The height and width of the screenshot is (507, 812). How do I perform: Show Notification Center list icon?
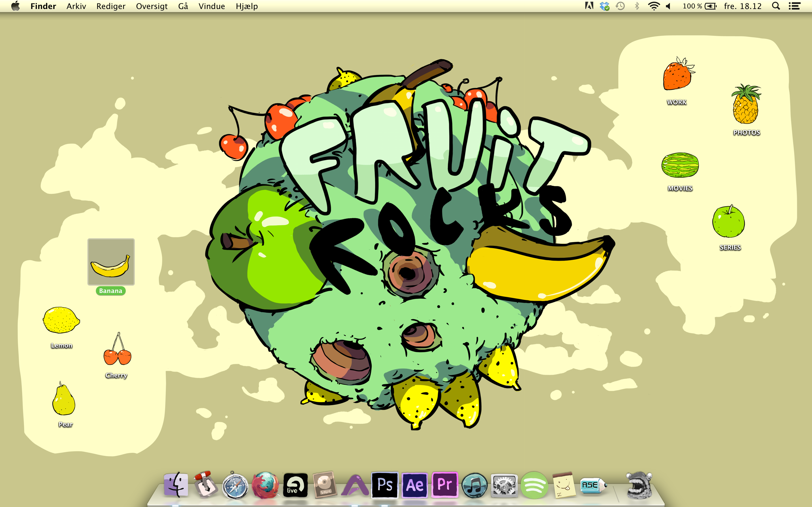coord(795,6)
